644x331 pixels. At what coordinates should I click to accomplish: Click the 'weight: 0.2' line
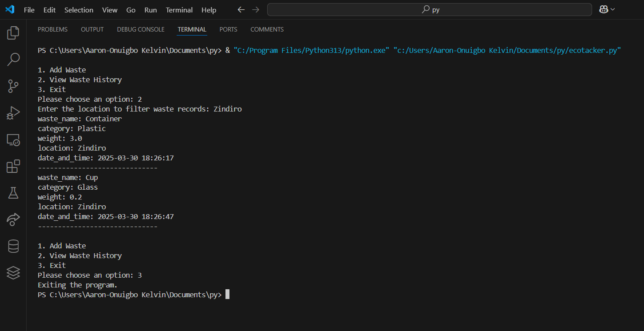point(60,197)
